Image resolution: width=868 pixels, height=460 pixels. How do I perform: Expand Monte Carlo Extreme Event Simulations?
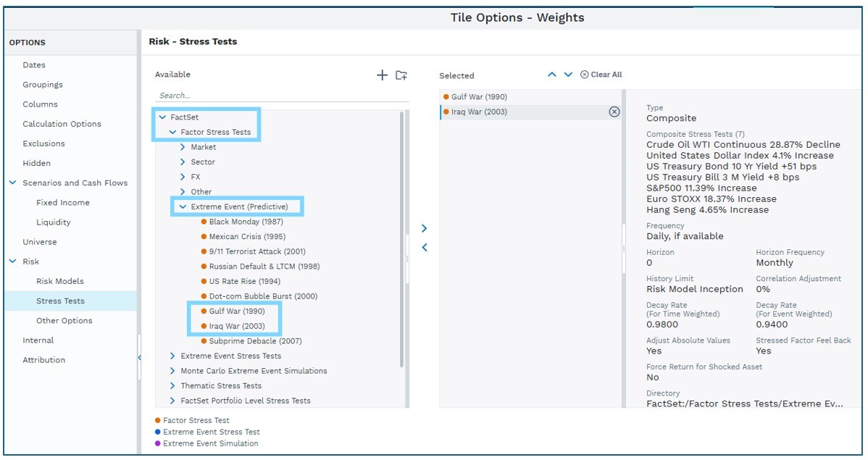pos(172,371)
